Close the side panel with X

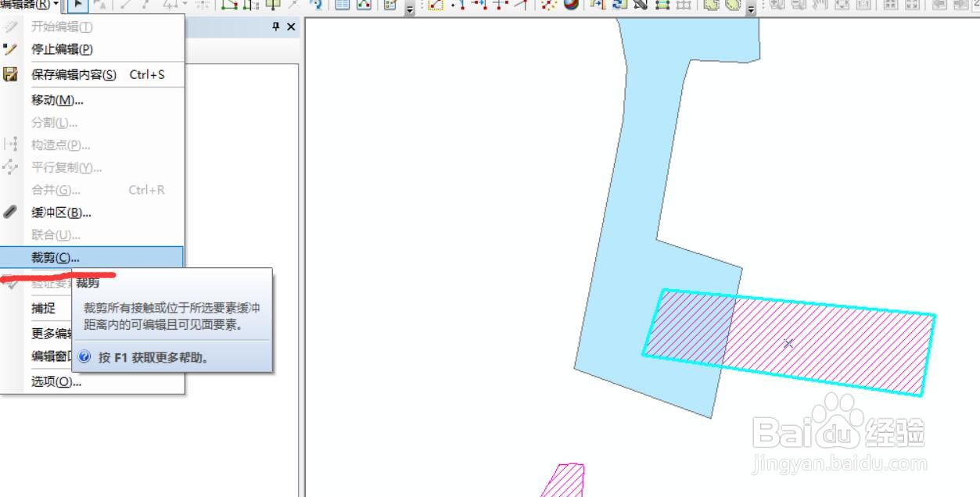291,27
